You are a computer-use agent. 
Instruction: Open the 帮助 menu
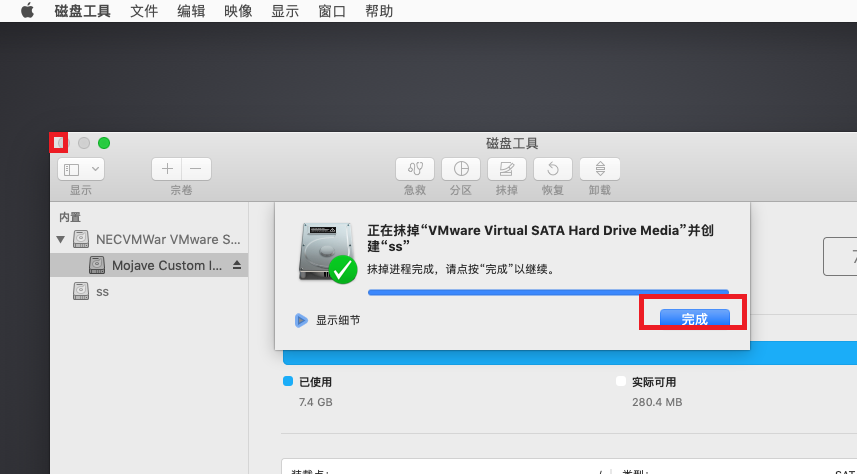pos(379,11)
